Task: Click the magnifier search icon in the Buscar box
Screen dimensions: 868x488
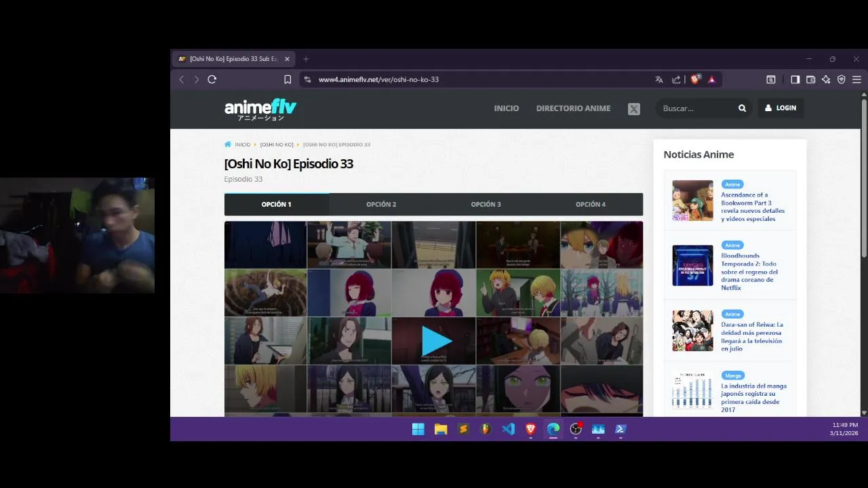Action: 742,108
